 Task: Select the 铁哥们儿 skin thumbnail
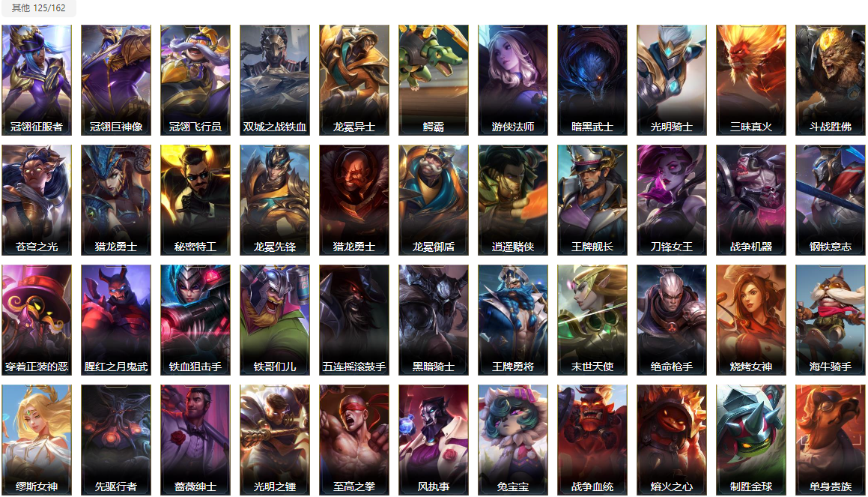pos(275,319)
